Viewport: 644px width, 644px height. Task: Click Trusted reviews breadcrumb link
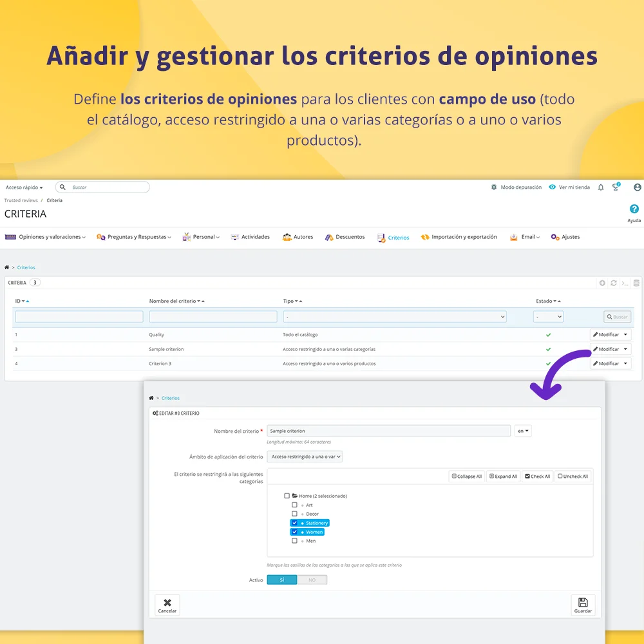pos(21,200)
